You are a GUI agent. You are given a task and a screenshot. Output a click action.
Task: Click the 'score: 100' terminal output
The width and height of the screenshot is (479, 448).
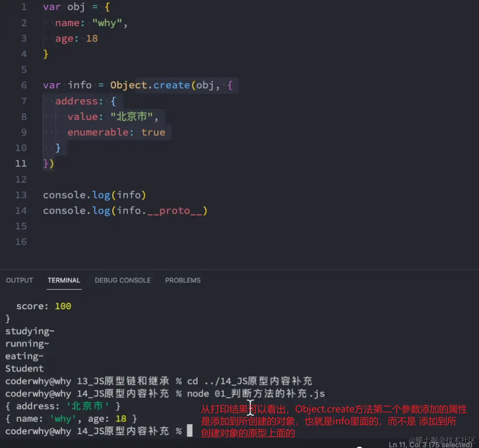coord(43,306)
